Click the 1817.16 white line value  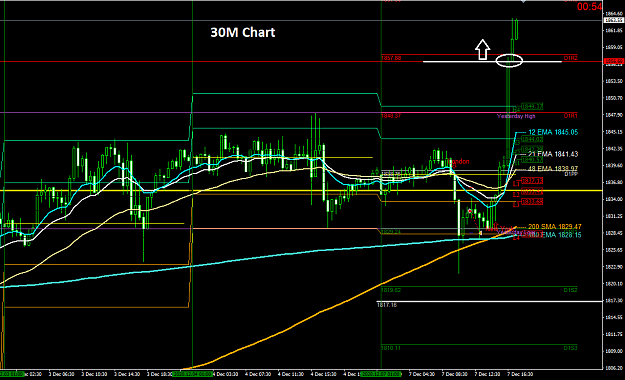tap(387, 305)
